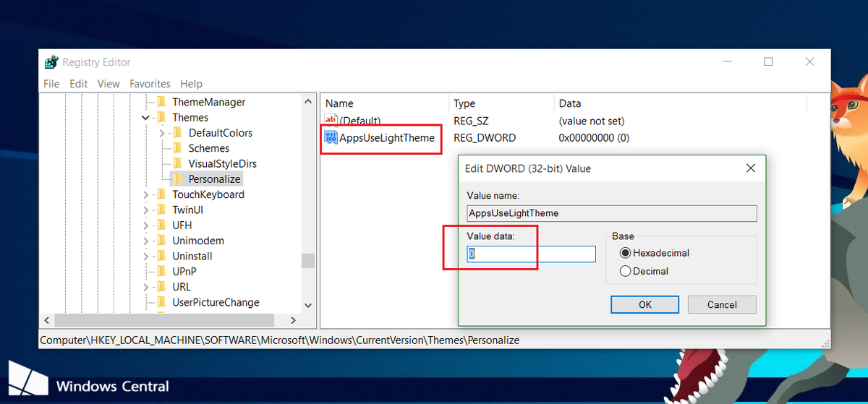The image size is (868, 404).
Task: Select the Schemes key label
Action: pos(209,148)
